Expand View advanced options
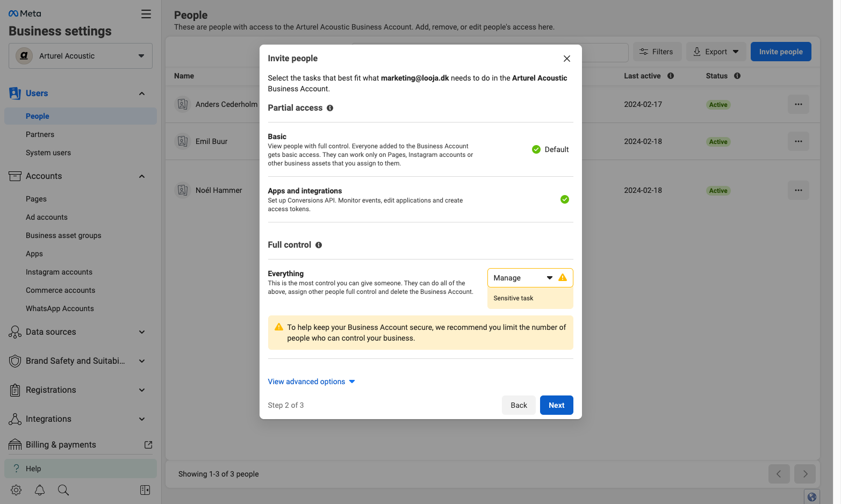Screen dimensions: 841x504 click(x=312, y=381)
